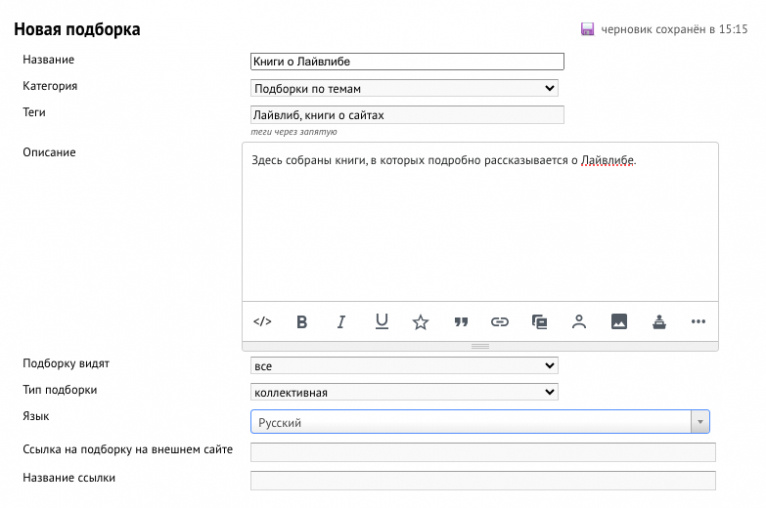The width and height of the screenshot is (766, 508).
Task: Insert user mention with person icon
Action: click(579, 322)
